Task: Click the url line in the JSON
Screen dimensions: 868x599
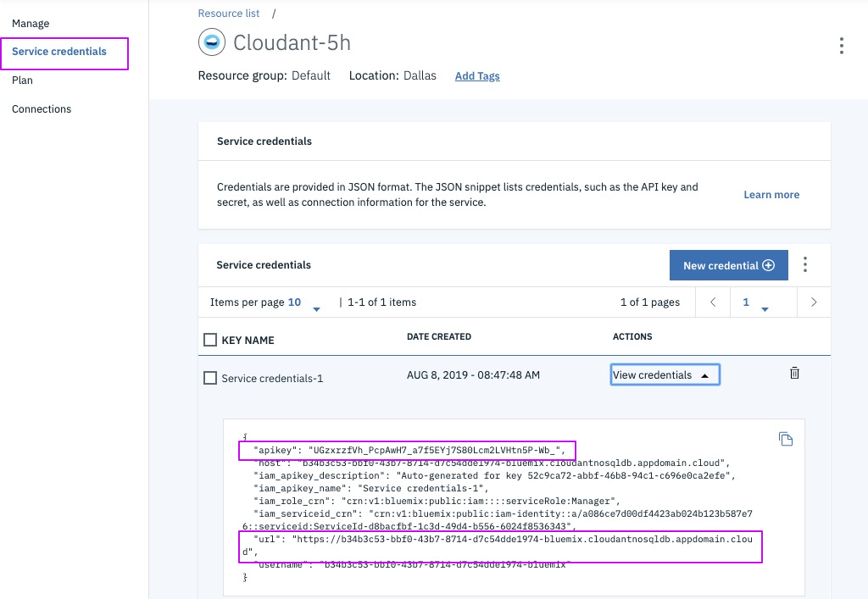Action: pos(497,546)
